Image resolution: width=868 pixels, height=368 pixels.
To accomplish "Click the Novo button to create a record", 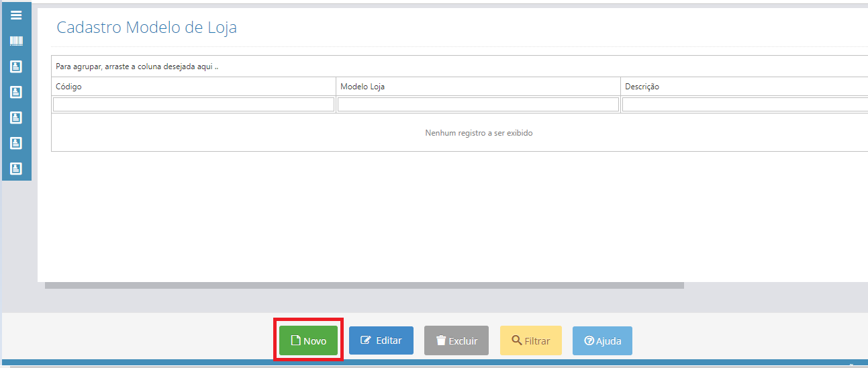I will click(309, 340).
